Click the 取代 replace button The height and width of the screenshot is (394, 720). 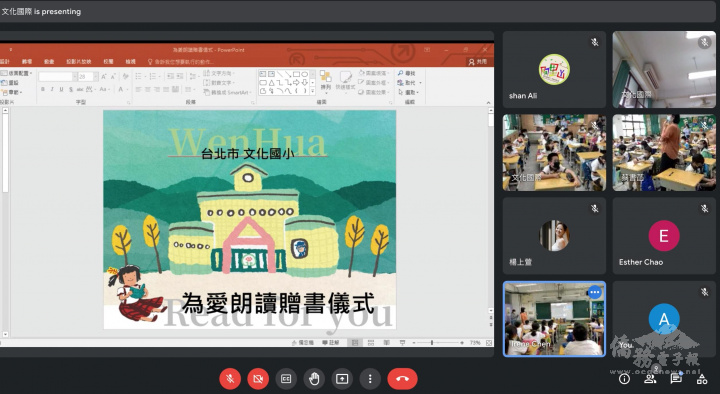(410, 83)
